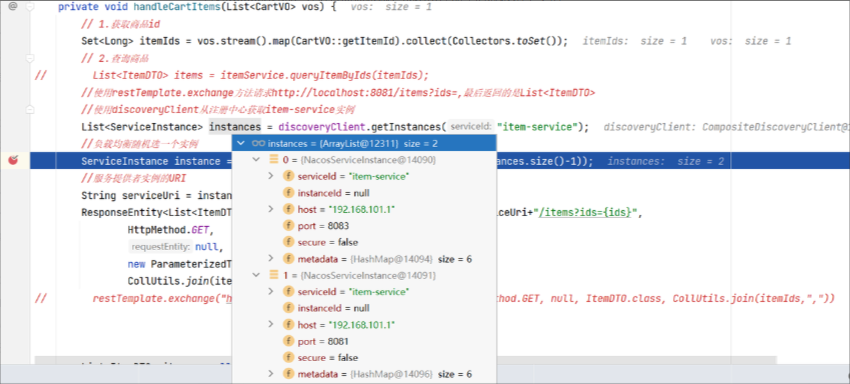Open the /items?ids={ids} URL link in code
Screen dimensions: 850x384
585,213
